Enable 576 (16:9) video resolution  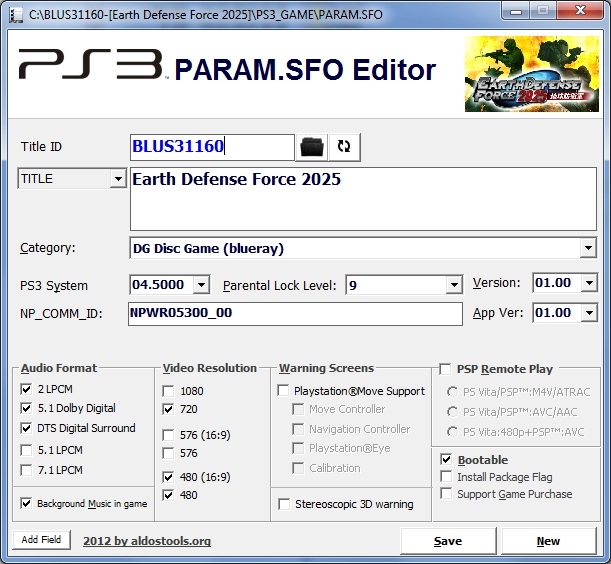point(168,435)
